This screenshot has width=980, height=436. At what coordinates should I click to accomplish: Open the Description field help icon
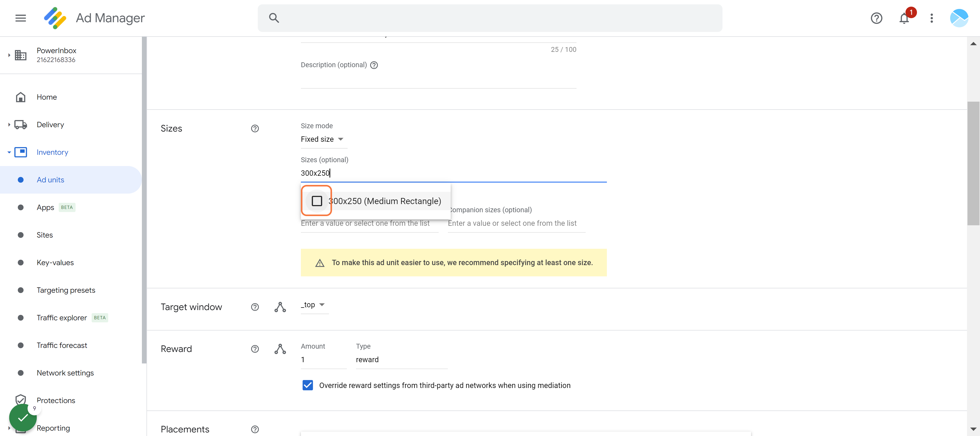374,65
